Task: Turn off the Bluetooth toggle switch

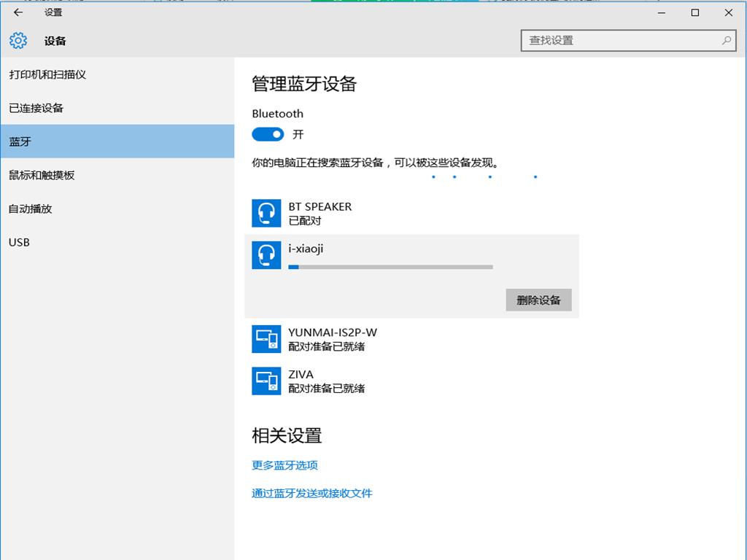Action: 268,134
